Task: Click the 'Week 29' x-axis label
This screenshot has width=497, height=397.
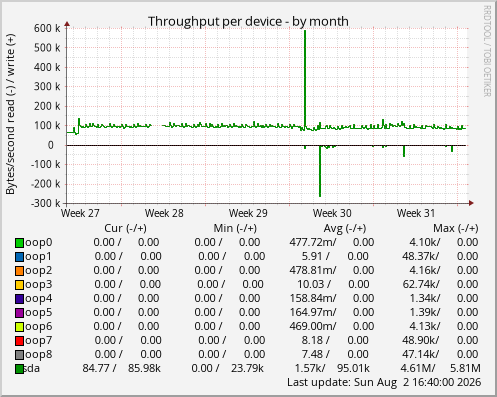Action: (x=248, y=213)
